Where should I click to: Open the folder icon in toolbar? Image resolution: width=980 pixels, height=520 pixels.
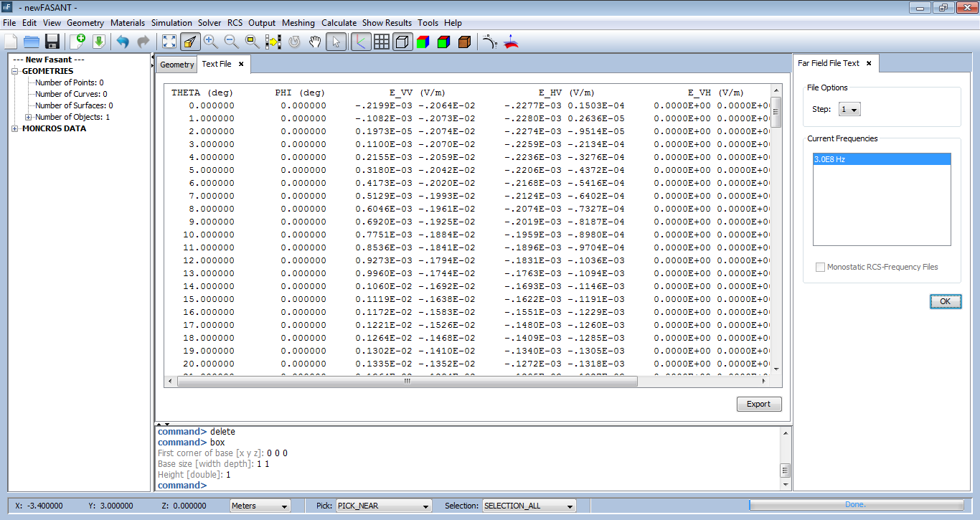pyautogui.click(x=31, y=42)
